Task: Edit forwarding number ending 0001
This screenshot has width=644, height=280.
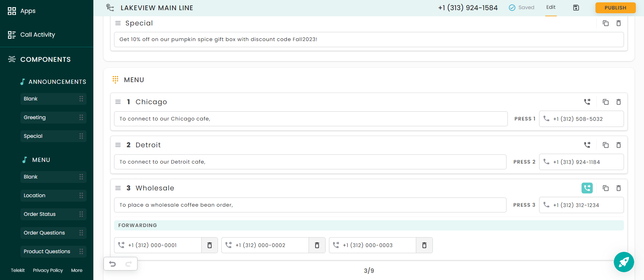Action: [x=158, y=245]
